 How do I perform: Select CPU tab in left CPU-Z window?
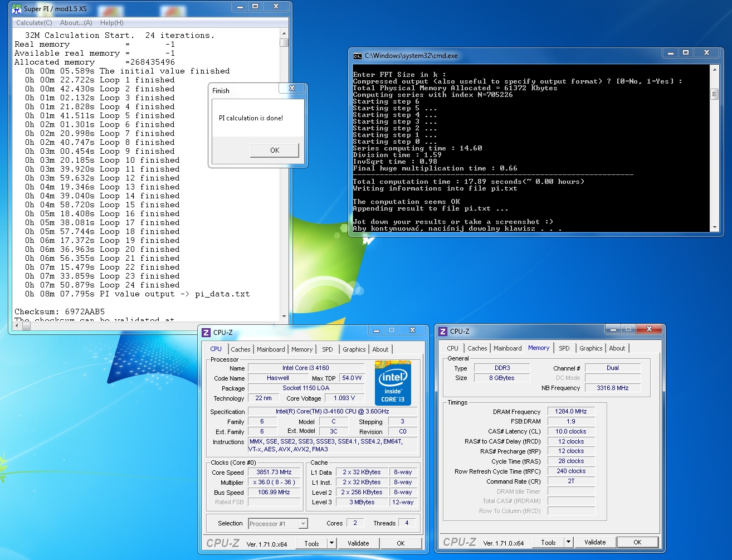point(216,349)
